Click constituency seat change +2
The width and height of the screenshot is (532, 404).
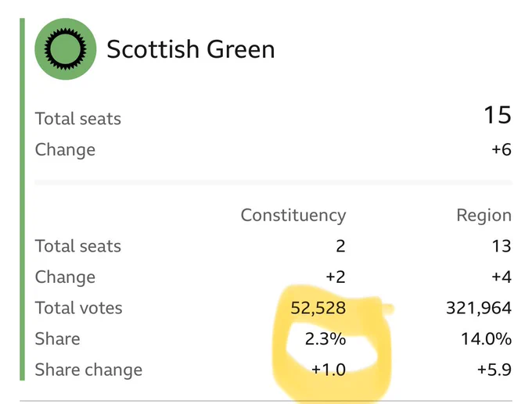[x=336, y=277]
